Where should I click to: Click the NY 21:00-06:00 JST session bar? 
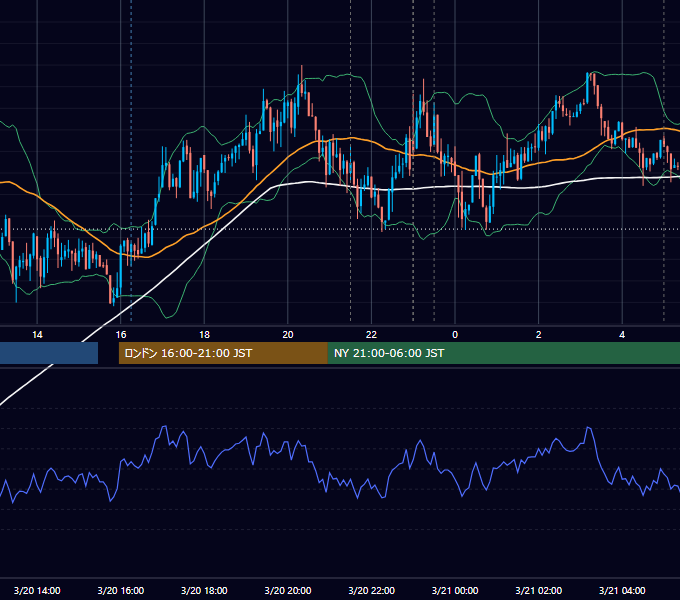503,353
